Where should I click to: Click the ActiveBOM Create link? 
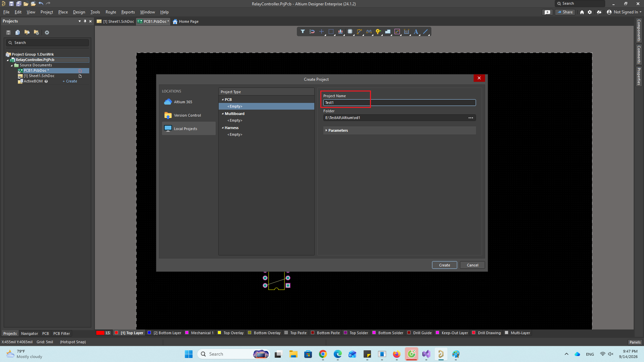pos(70,81)
